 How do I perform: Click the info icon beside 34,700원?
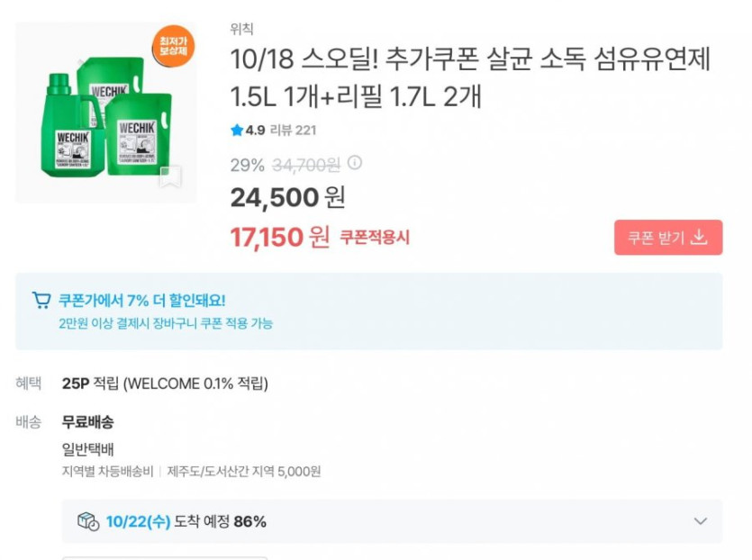click(355, 164)
